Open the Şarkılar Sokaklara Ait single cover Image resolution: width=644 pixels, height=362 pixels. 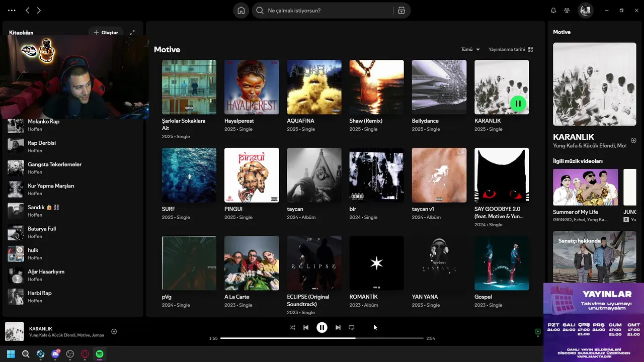click(189, 87)
